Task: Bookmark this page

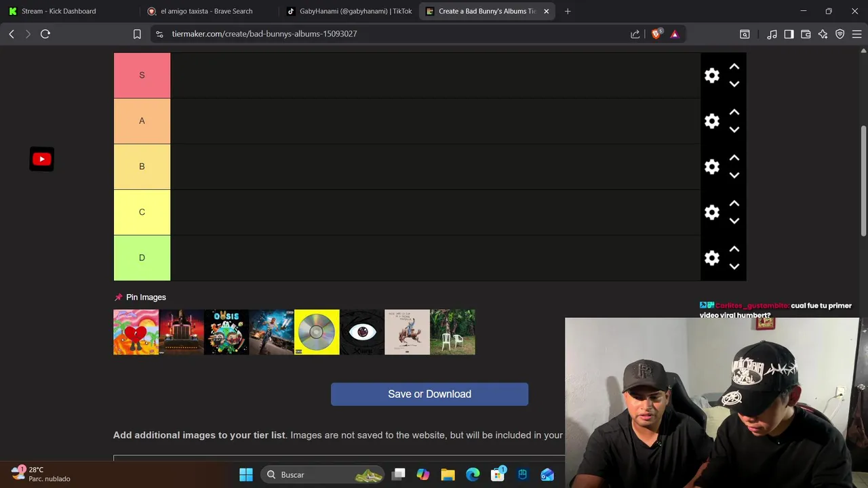Action: (137, 34)
